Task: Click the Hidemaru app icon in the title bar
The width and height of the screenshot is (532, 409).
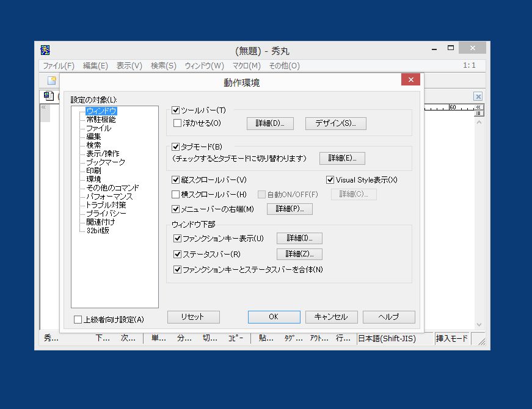Action: [45, 50]
